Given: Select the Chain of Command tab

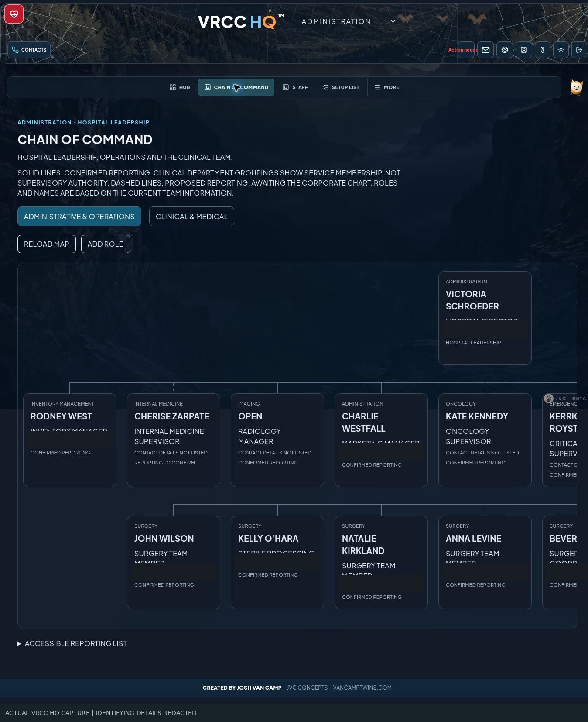Looking at the screenshot, I should coord(236,87).
